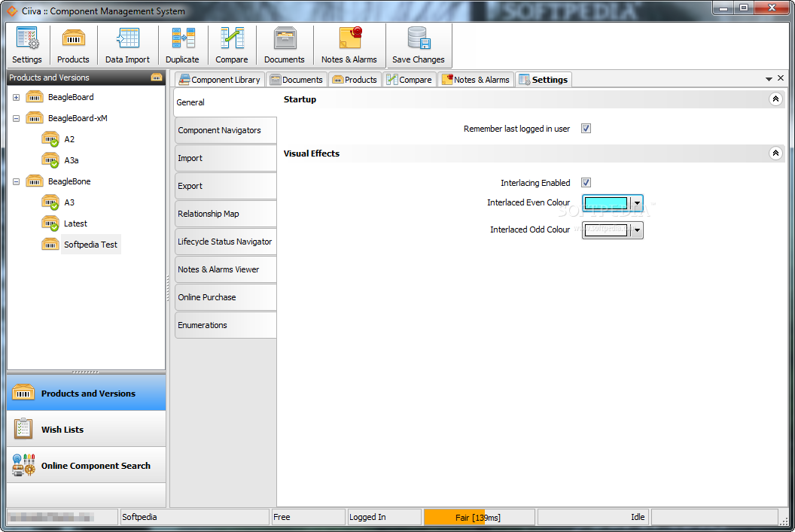This screenshot has width=795, height=532.
Task: Open Interlaced Even Colour dropdown arrow
Action: [x=638, y=204]
